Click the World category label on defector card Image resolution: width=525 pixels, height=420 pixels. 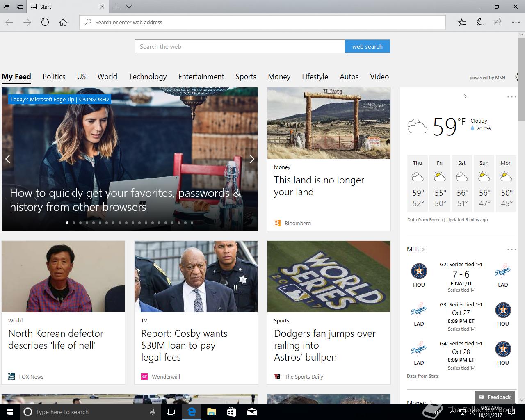(15, 320)
